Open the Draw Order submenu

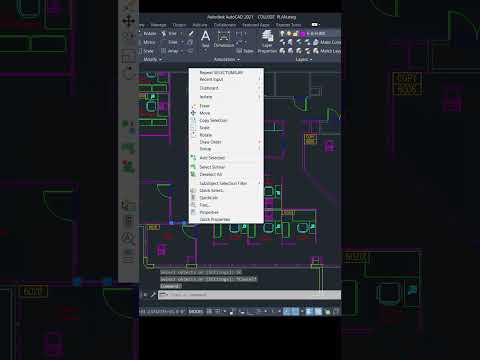[210, 142]
